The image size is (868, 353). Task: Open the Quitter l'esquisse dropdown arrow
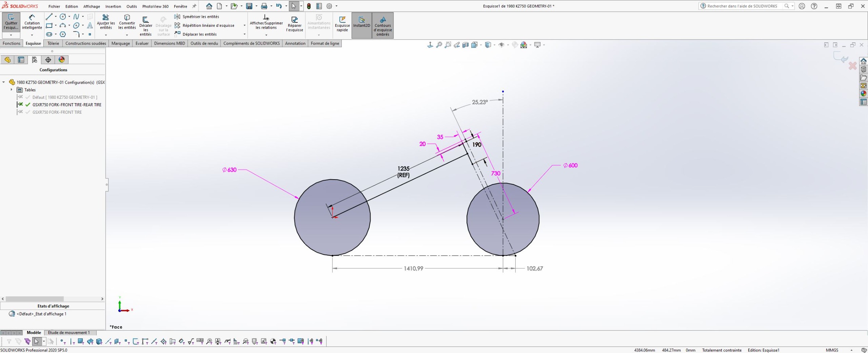[x=11, y=35]
